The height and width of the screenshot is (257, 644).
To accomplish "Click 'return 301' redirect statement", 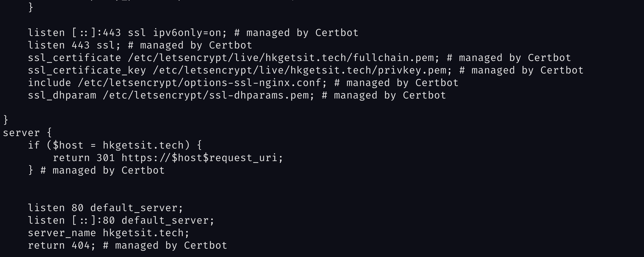I will click(84, 158).
